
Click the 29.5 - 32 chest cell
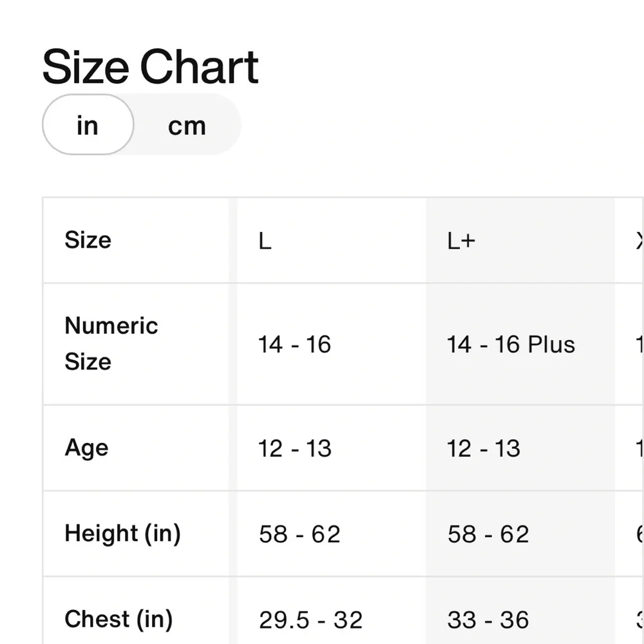point(310,620)
